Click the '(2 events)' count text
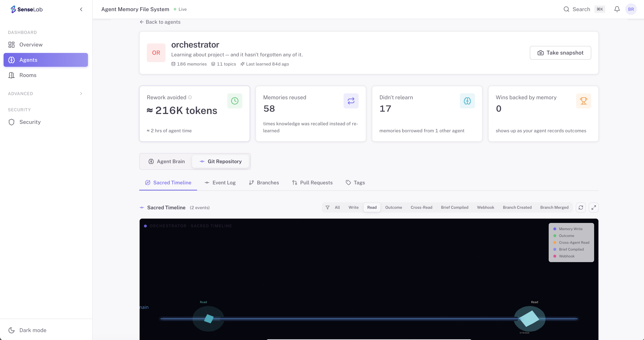The height and width of the screenshot is (340, 644). tap(200, 208)
